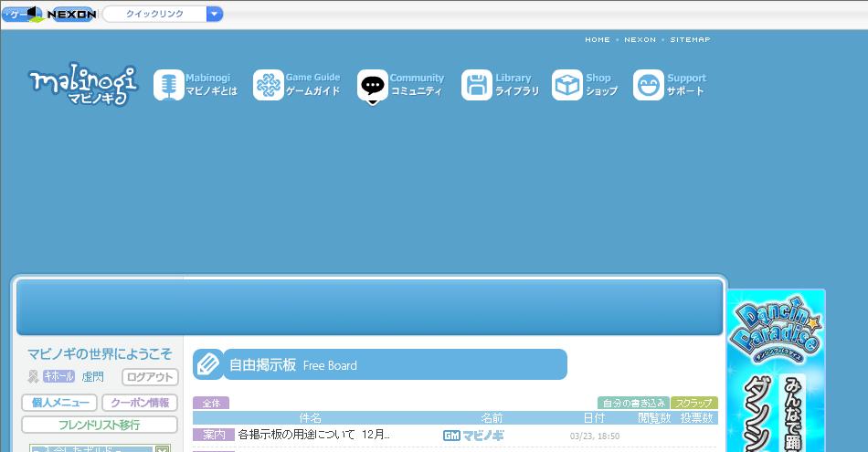
Task: Click the Celtic knot Game Guide icon
Action: pyautogui.click(x=269, y=85)
